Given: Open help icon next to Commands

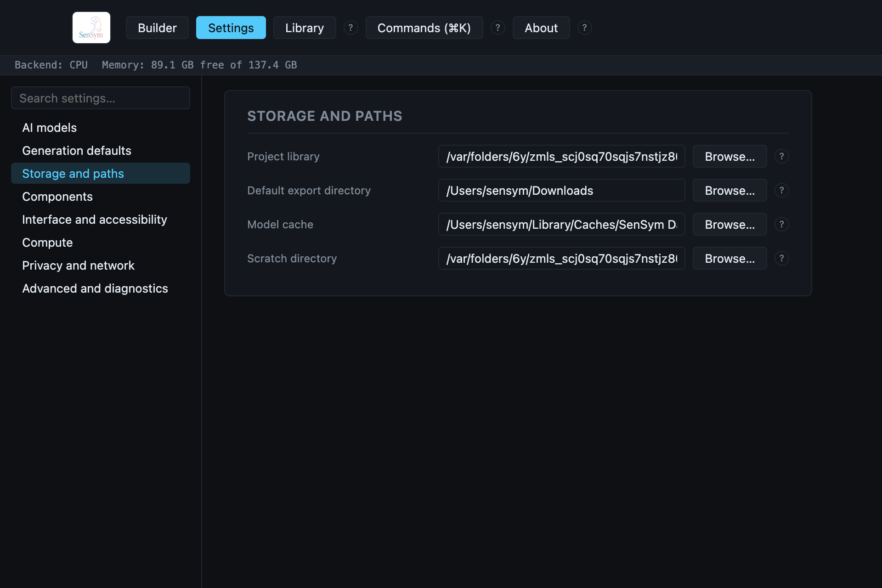Looking at the screenshot, I should [498, 28].
